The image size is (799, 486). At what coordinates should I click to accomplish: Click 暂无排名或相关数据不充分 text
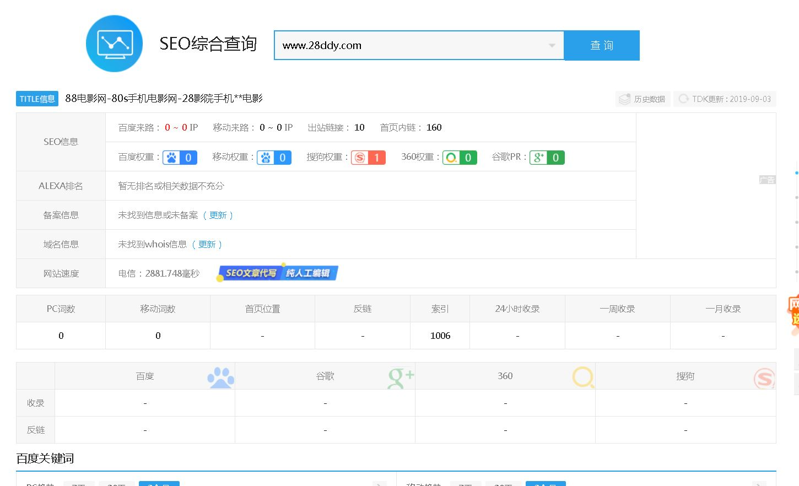click(171, 186)
